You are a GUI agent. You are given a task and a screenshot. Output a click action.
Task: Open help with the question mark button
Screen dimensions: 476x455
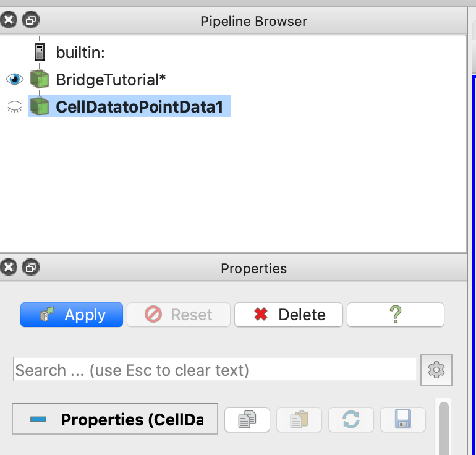(x=395, y=315)
